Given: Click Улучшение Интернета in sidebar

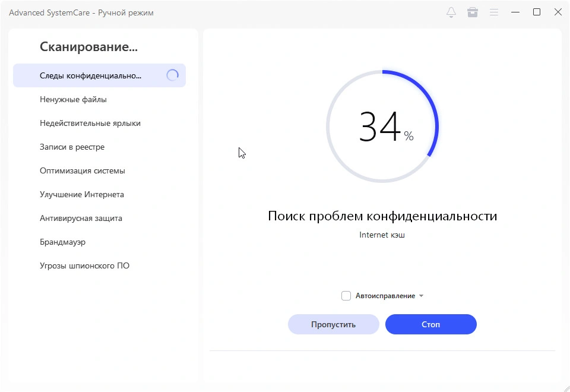Looking at the screenshot, I should [x=82, y=194].
